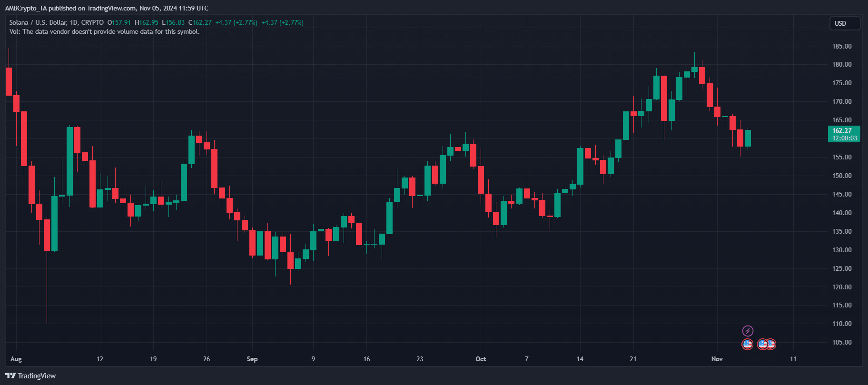
Task: Click the Vol data vendor notice text
Action: [104, 32]
